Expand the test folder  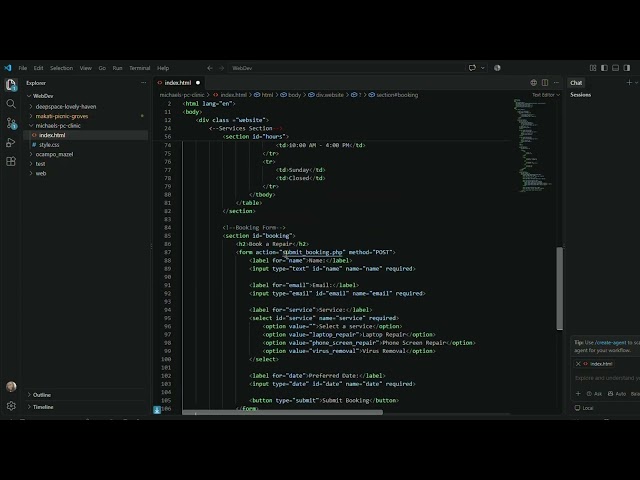click(40, 164)
